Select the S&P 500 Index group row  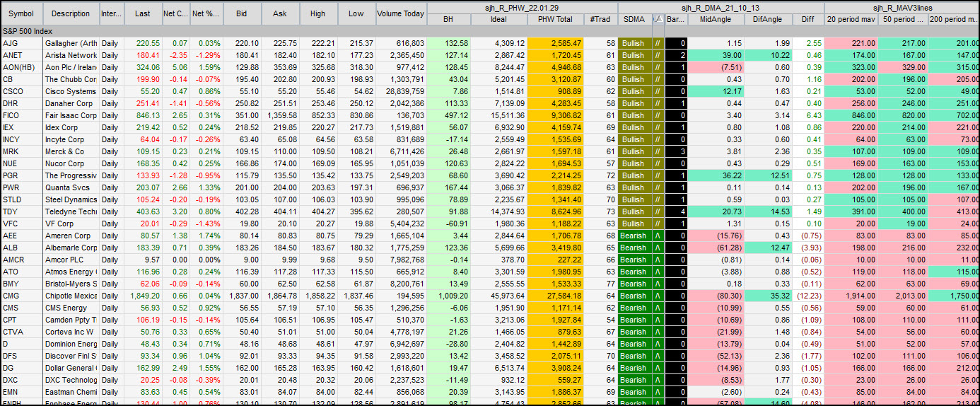click(490, 31)
